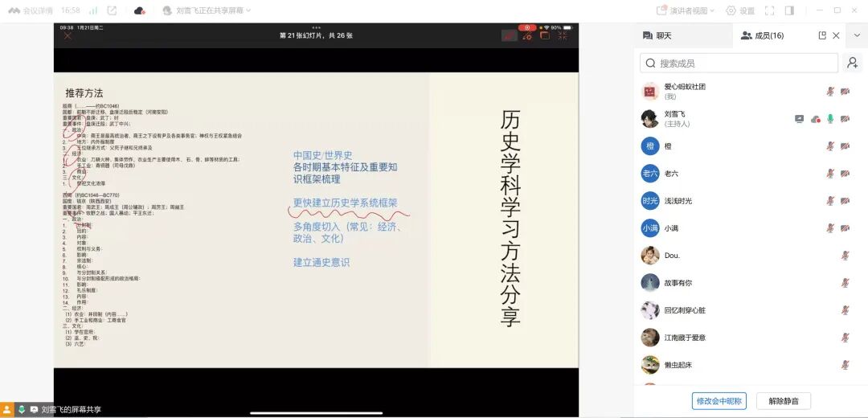The height and width of the screenshot is (418, 868).
Task: Click camera off icon for 小满
Action: point(845,227)
